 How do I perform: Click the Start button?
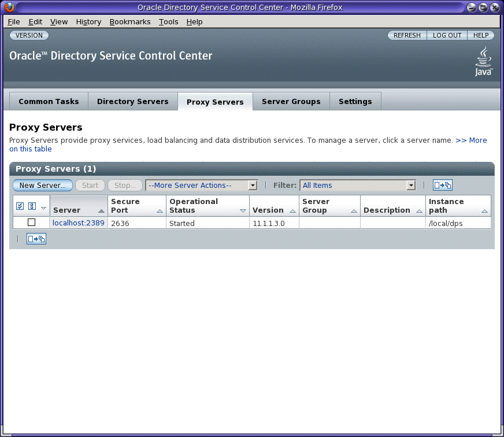[90, 185]
